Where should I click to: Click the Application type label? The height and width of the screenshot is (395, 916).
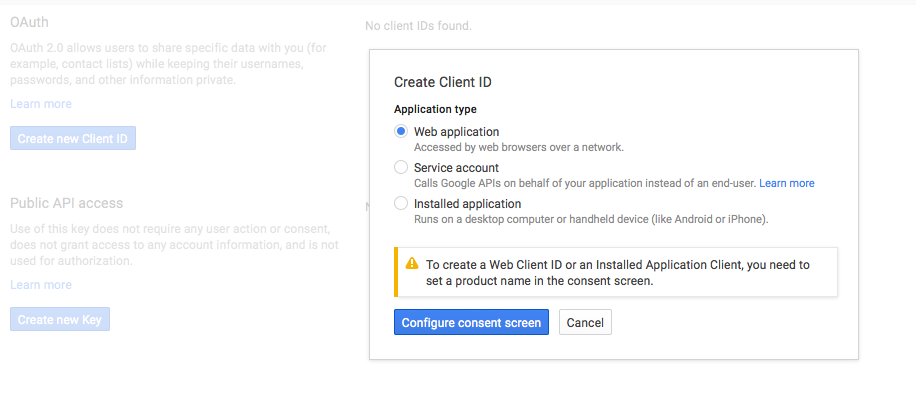(x=435, y=109)
